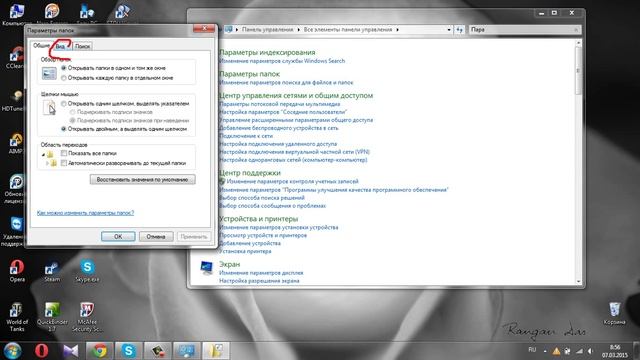Open the CCleaner desktop shortcut
The image size is (640, 360).
point(16,58)
